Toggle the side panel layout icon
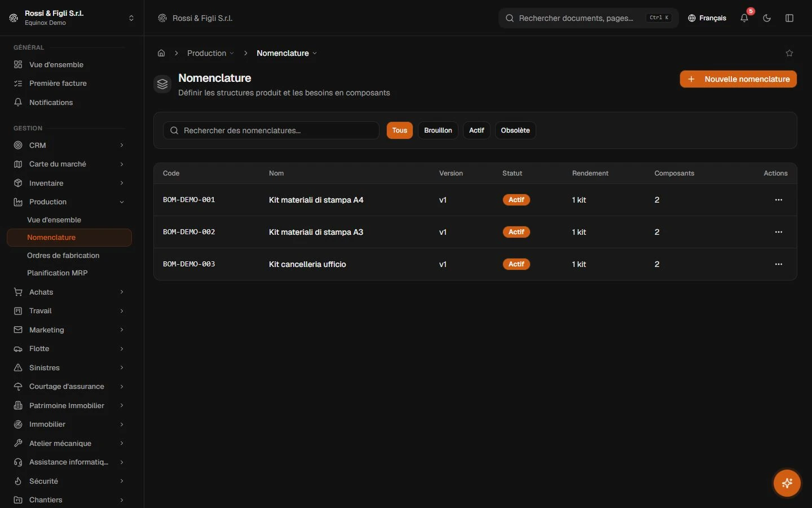This screenshot has height=508, width=812. [x=789, y=18]
